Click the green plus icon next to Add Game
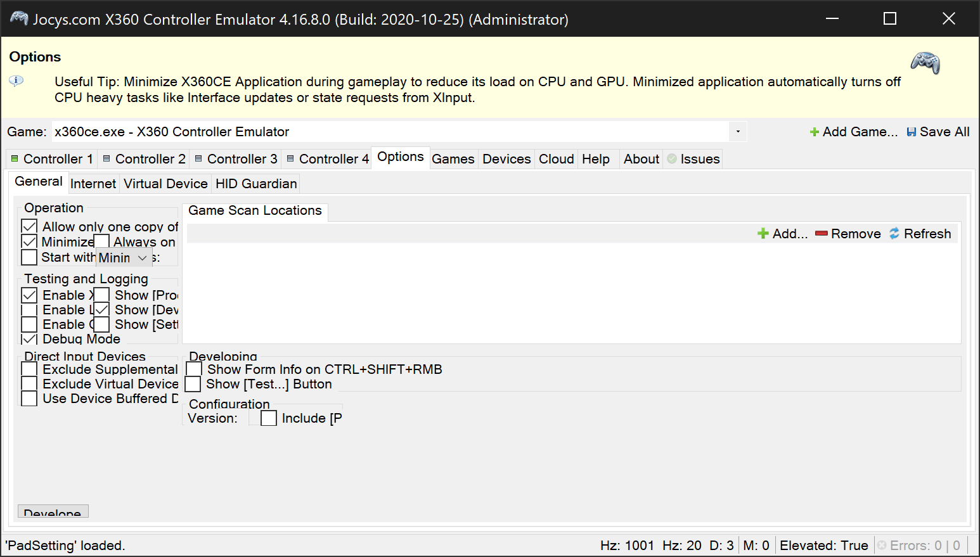The image size is (980, 557). (x=813, y=131)
